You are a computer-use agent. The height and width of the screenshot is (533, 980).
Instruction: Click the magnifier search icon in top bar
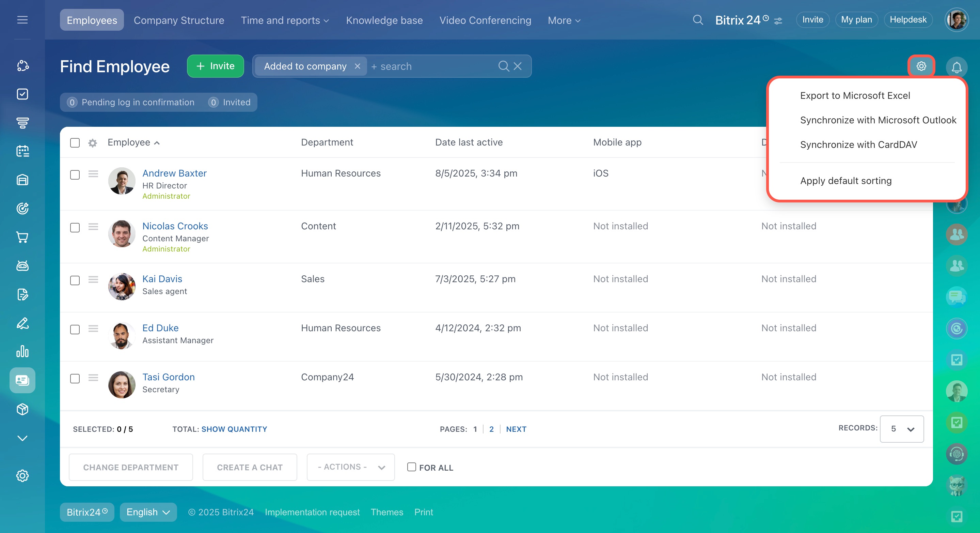point(698,20)
